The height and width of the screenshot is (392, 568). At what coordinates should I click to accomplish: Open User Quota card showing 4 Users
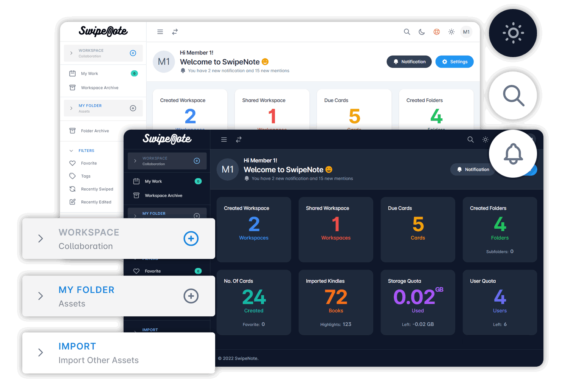pos(500,302)
